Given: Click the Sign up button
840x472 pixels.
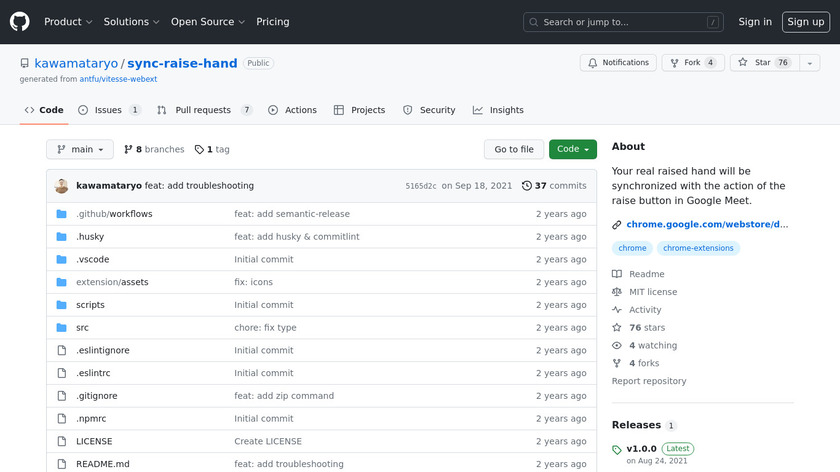Looking at the screenshot, I should click(806, 22).
